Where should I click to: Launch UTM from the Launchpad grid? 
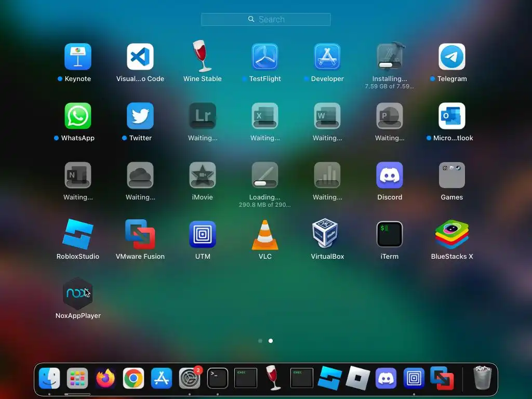[x=203, y=234]
